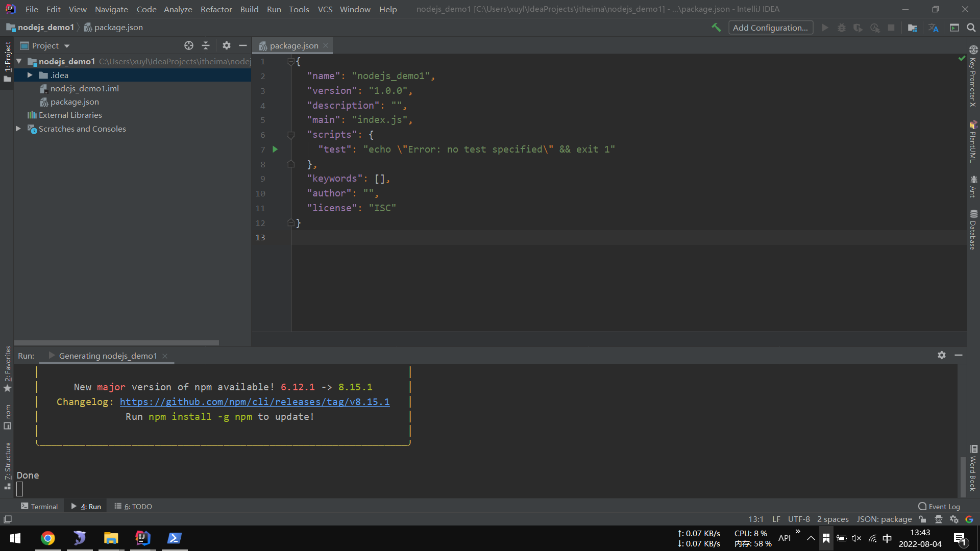
Task: Open IntelliJ IDEA from Windows taskbar
Action: [x=143, y=538]
